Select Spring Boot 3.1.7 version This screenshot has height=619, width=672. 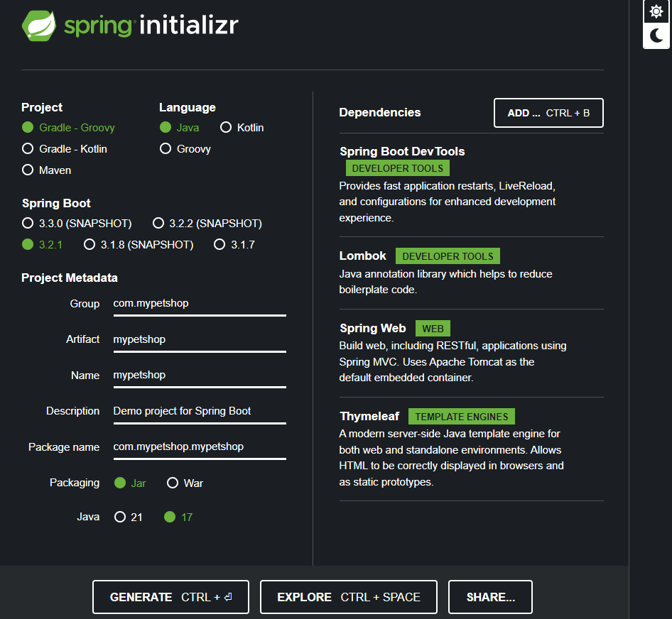[234, 245]
